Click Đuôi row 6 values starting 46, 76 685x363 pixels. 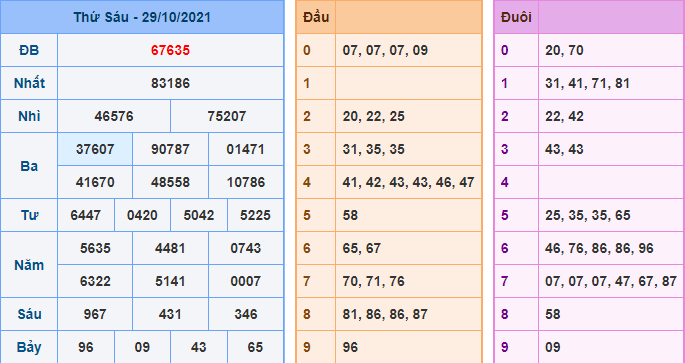(x=599, y=249)
